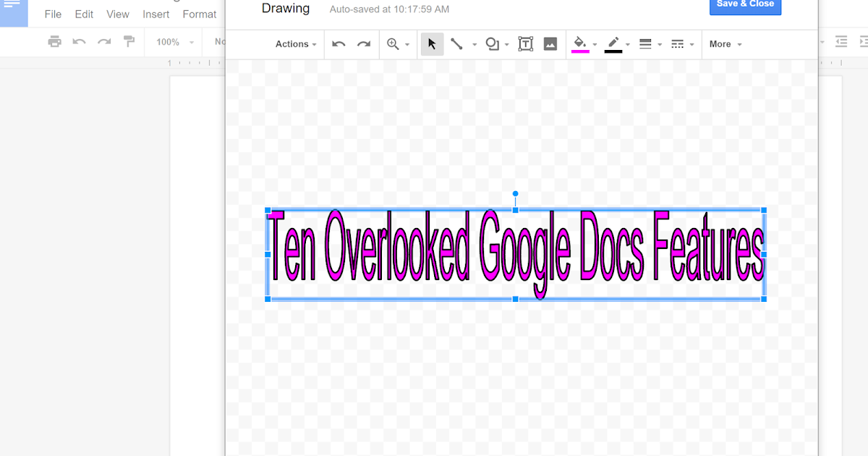Image resolution: width=868 pixels, height=456 pixels.
Task: Expand the Fill color dropdown arrow
Action: [x=595, y=45]
